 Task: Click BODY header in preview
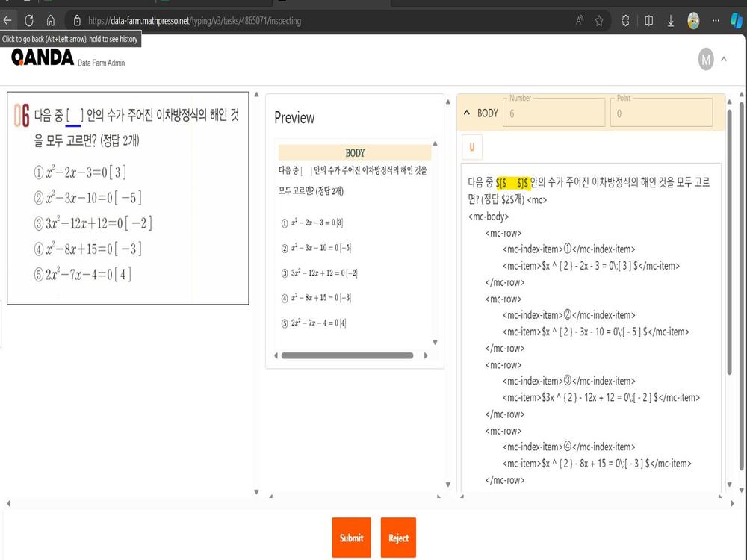coord(355,153)
